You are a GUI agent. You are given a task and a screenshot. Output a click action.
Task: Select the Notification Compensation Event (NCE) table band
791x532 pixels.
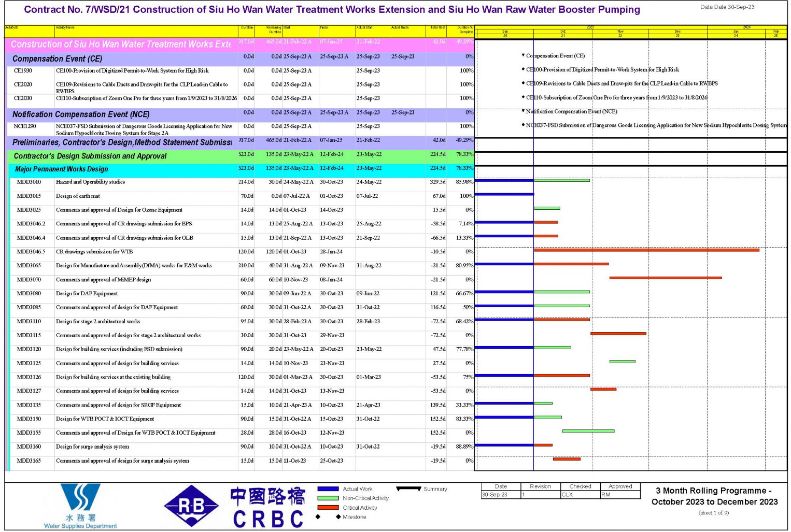239,114
